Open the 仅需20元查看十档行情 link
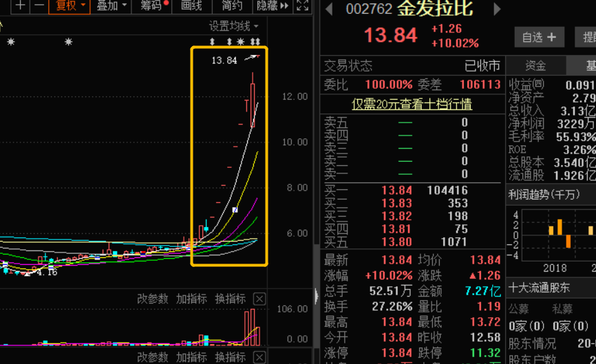The height and width of the screenshot is (364, 596). coord(412,104)
